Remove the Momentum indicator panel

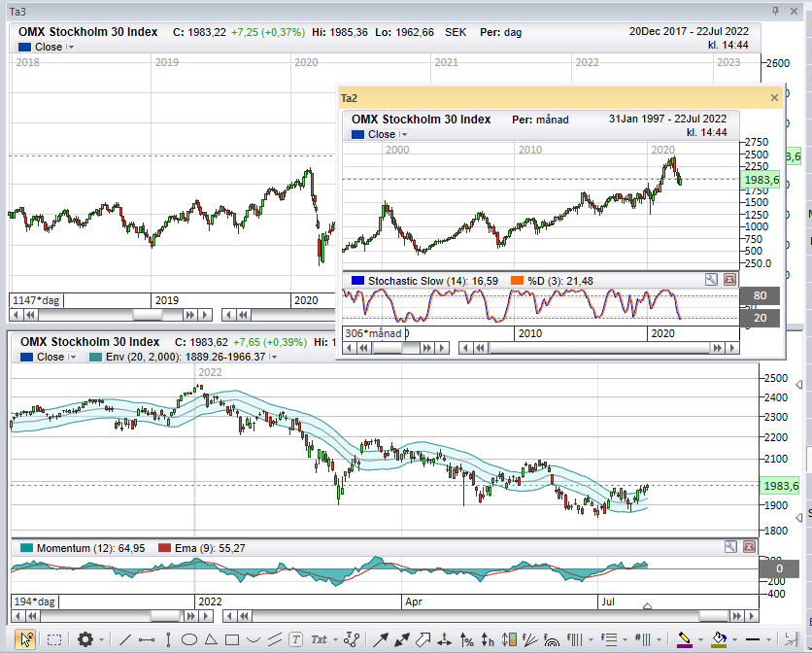pos(749,547)
